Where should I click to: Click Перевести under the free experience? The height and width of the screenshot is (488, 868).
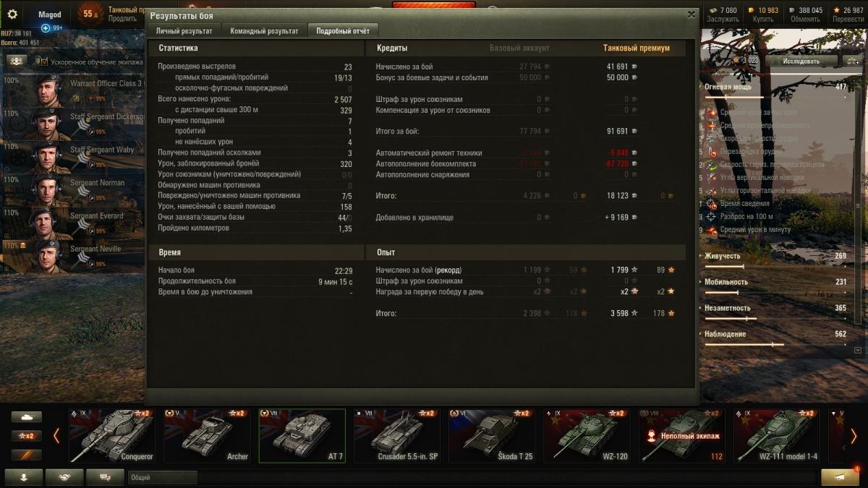coord(848,19)
